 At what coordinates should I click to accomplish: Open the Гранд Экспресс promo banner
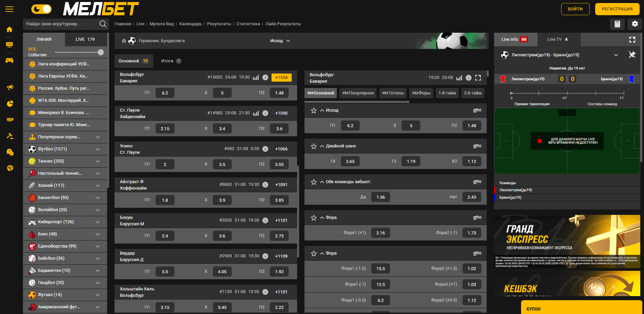click(x=567, y=241)
